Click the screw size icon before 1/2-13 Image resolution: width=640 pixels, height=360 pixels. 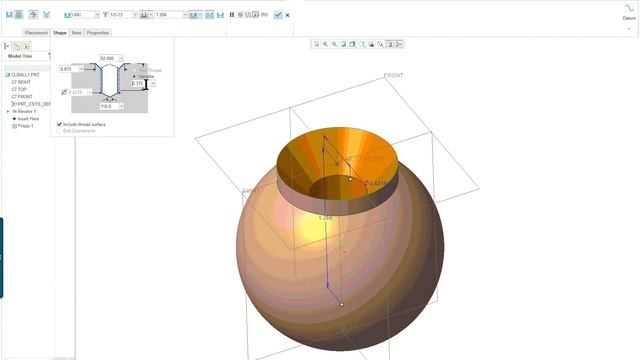point(105,15)
